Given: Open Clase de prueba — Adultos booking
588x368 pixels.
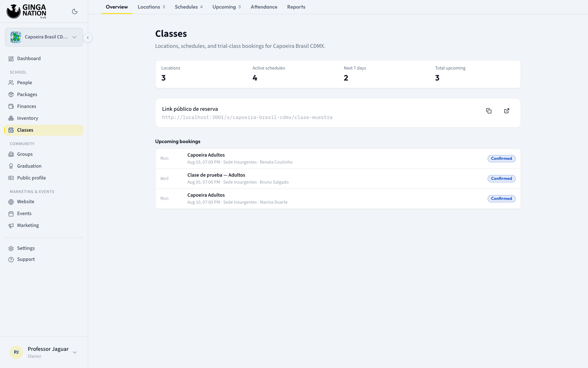Looking at the screenshot, I should [338, 179].
